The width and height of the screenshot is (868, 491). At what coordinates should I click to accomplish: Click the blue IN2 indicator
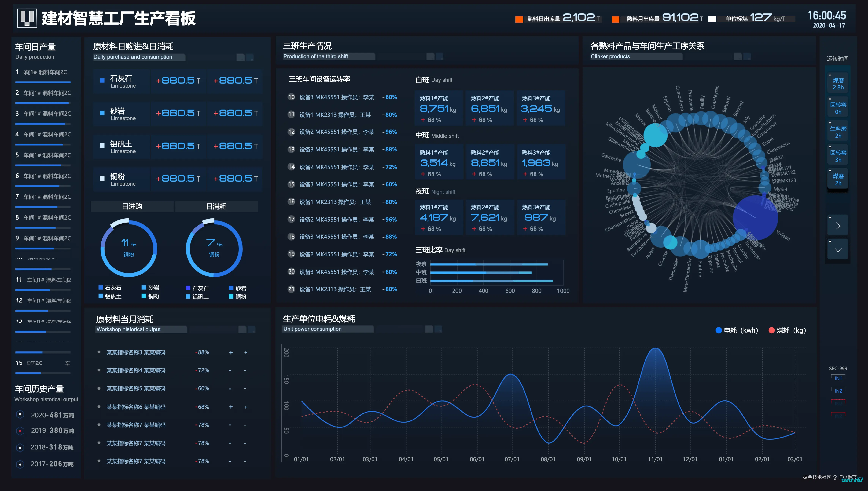click(x=838, y=391)
